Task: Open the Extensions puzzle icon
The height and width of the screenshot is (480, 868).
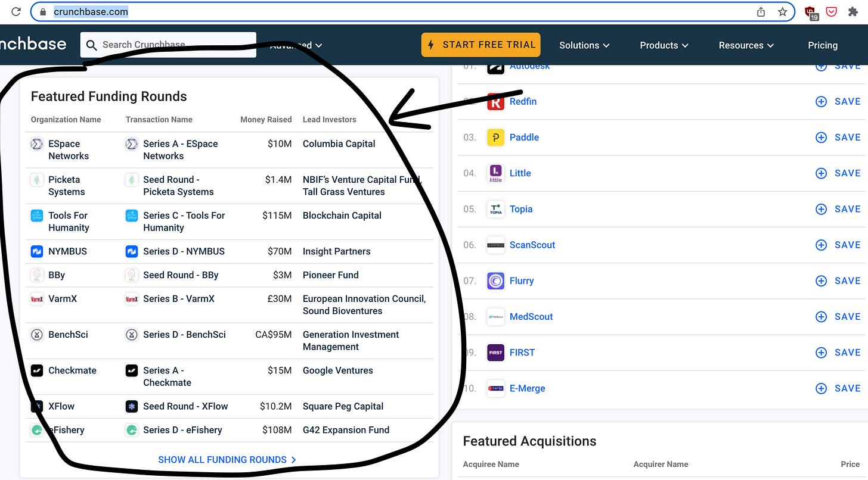Action: tap(853, 11)
